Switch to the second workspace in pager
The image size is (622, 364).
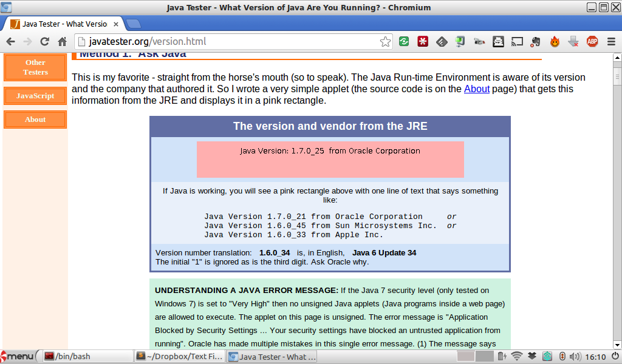click(x=484, y=357)
